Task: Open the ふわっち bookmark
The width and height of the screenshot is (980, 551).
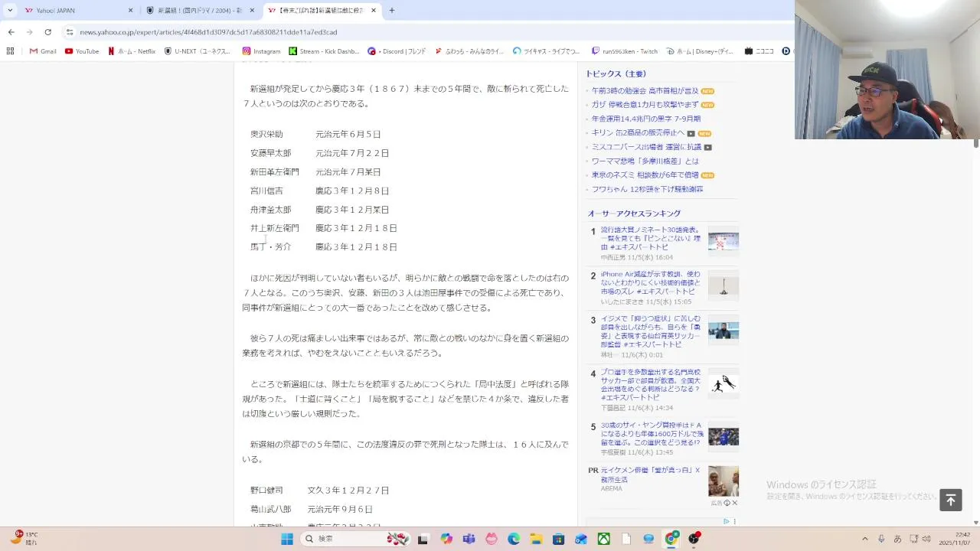Action: tap(469, 51)
